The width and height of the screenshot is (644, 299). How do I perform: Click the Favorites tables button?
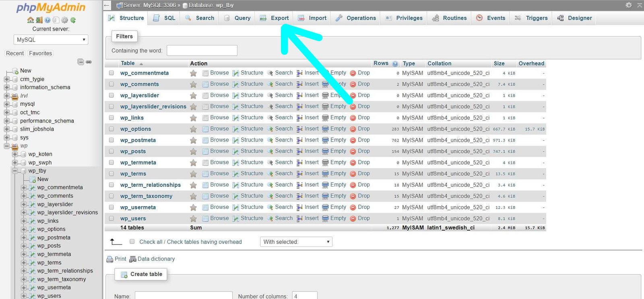(x=40, y=53)
